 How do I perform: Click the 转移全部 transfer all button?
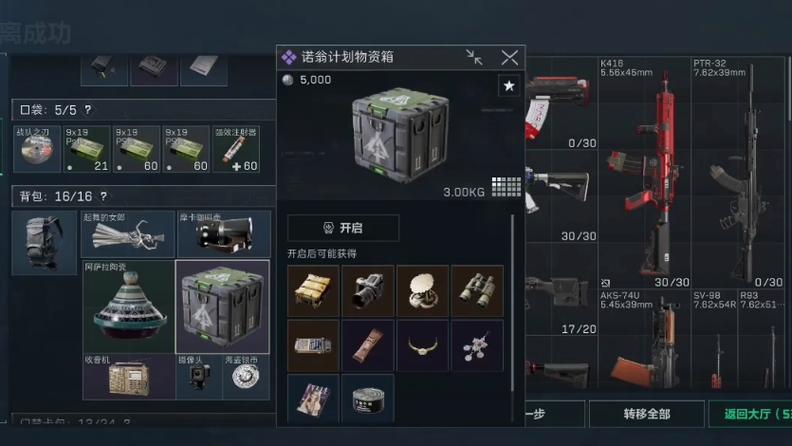[647, 414]
